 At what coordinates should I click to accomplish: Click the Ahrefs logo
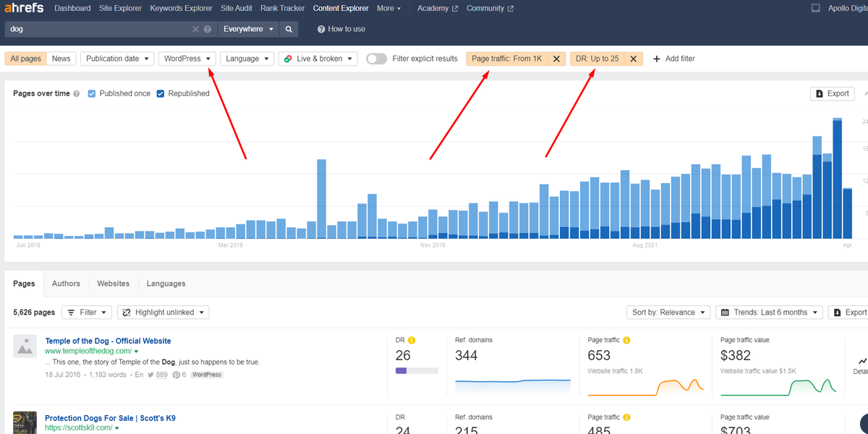(x=24, y=9)
